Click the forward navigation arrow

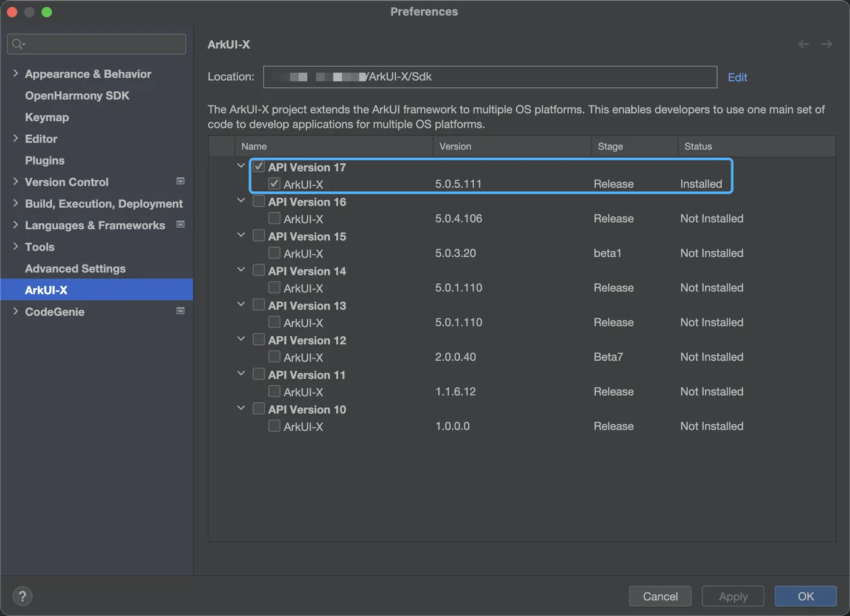(827, 44)
